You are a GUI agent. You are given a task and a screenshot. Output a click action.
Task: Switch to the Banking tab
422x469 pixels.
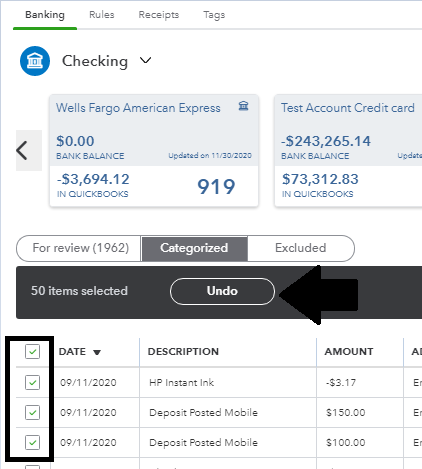(45, 15)
